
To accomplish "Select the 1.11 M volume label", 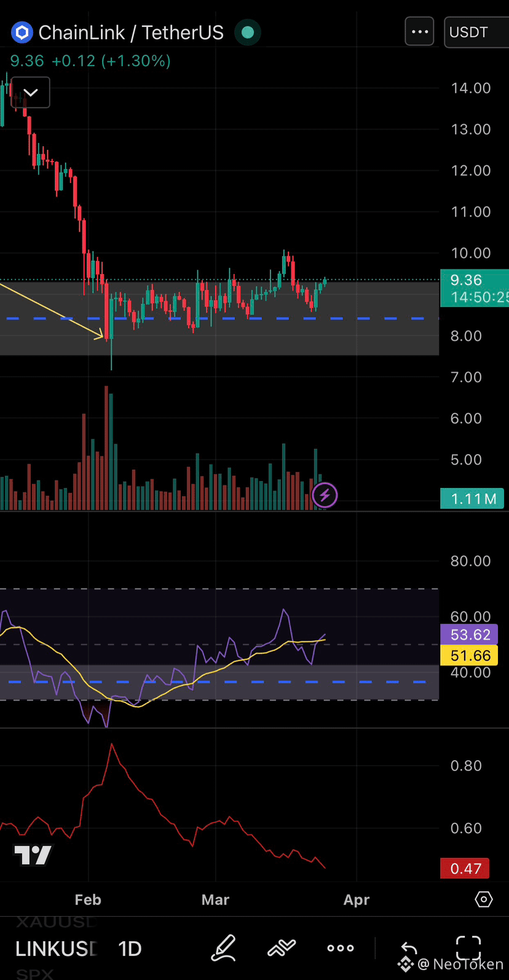I will point(472,499).
